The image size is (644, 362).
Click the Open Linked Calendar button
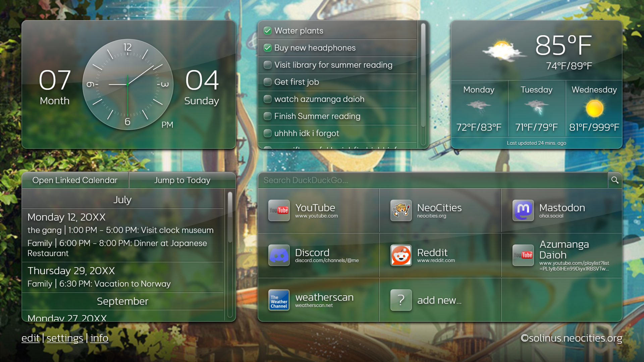click(x=75, y=180)
